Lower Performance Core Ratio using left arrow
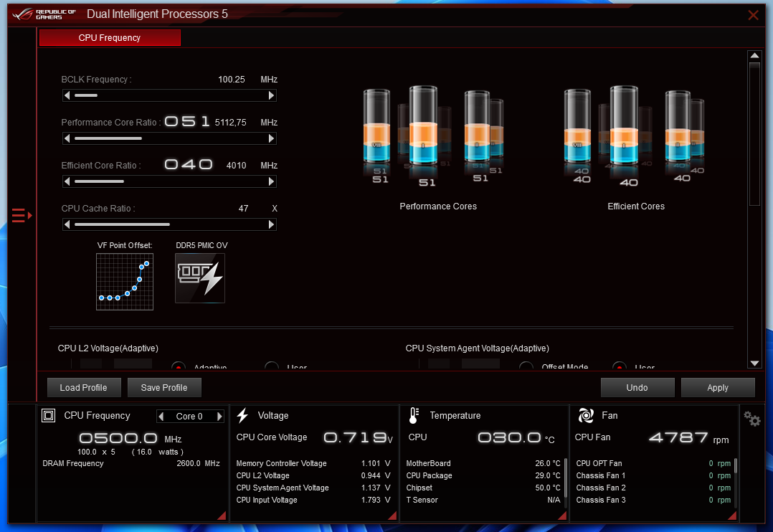The image size is (773, 532). 67,138
